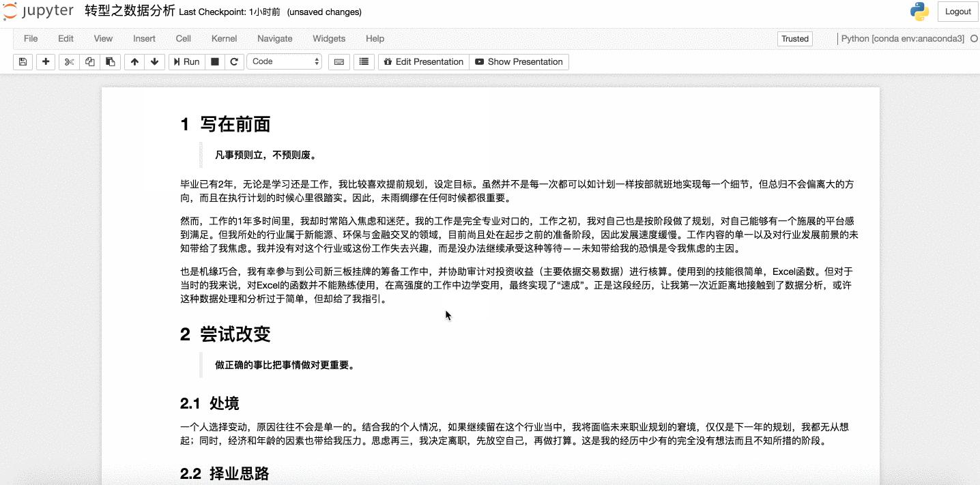Click the Logout button
This screenshot has height=485, width=980.
(x=957, y=12)
